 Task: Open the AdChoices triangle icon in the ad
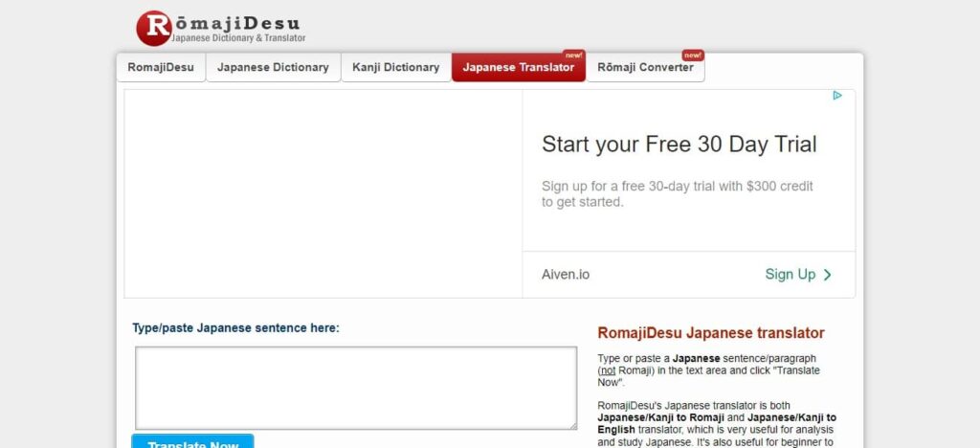coord(837,96)
